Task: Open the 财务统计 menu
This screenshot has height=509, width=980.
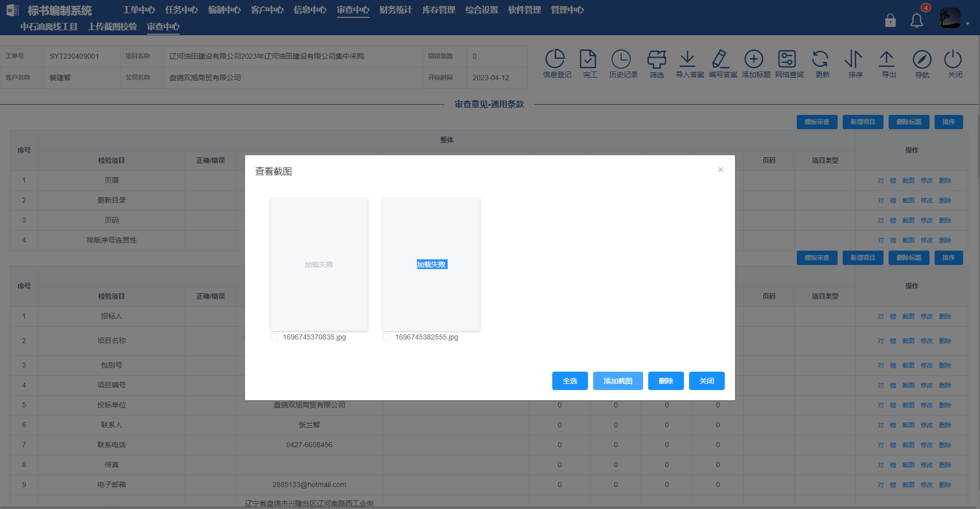Action: click(396, 10)
